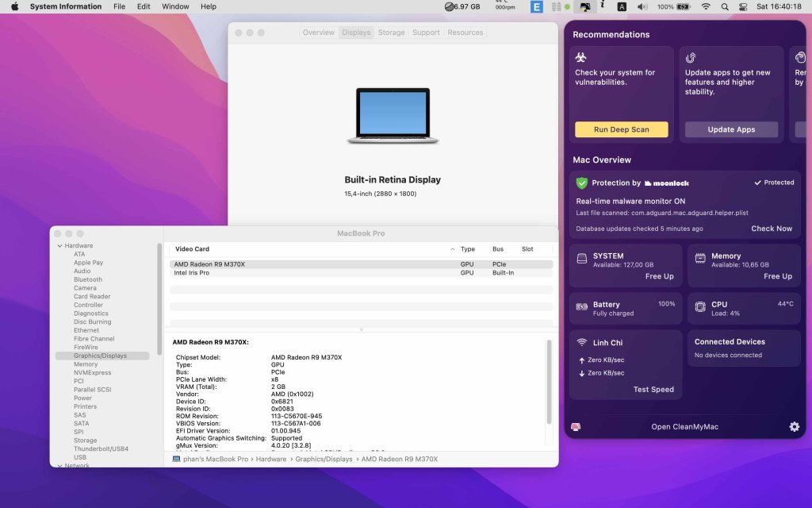
Task: Click Hardware in the path bar
Action: pyautogui.click(x=271, y=460)
